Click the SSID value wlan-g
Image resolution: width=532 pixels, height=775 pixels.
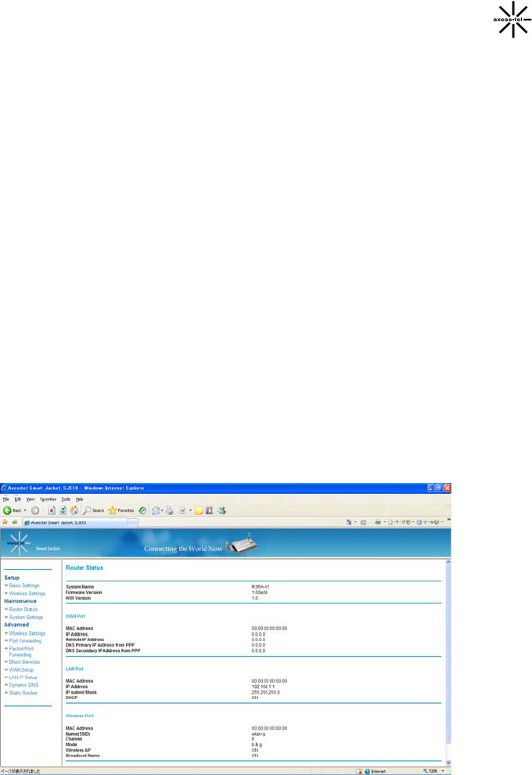(x=258, y=734)
